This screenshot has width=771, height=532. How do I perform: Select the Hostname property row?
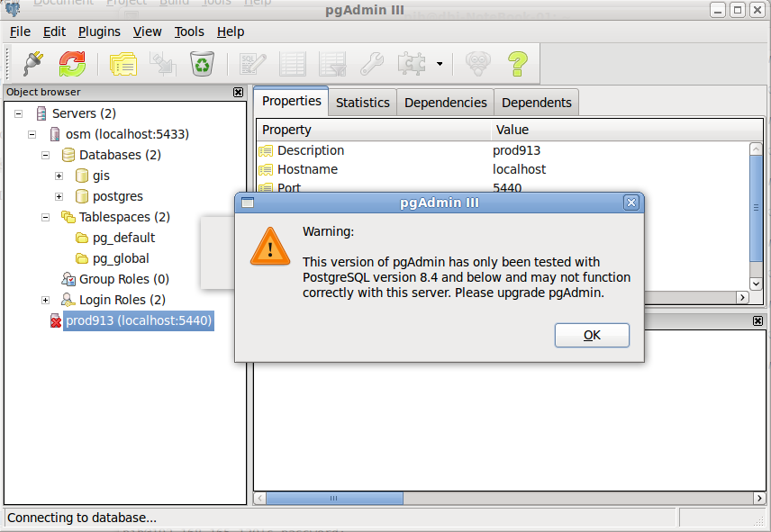(x=306, y=169)
